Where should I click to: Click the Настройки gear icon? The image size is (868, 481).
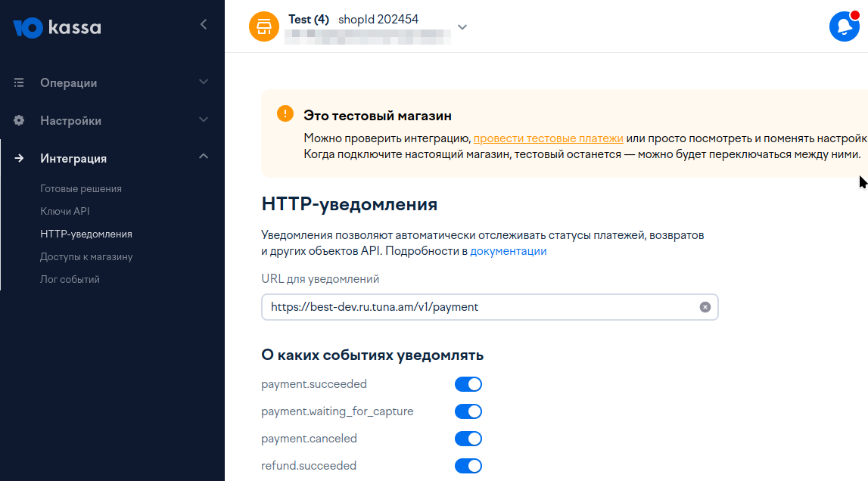click(20, 120)
